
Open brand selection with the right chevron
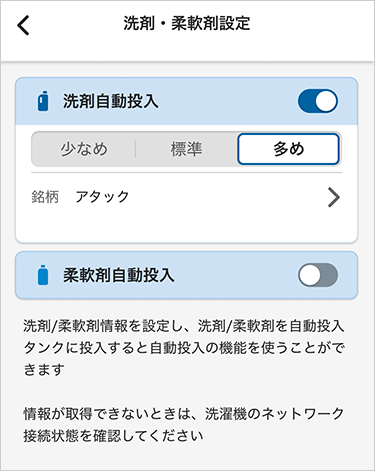[x=334, y=197]
